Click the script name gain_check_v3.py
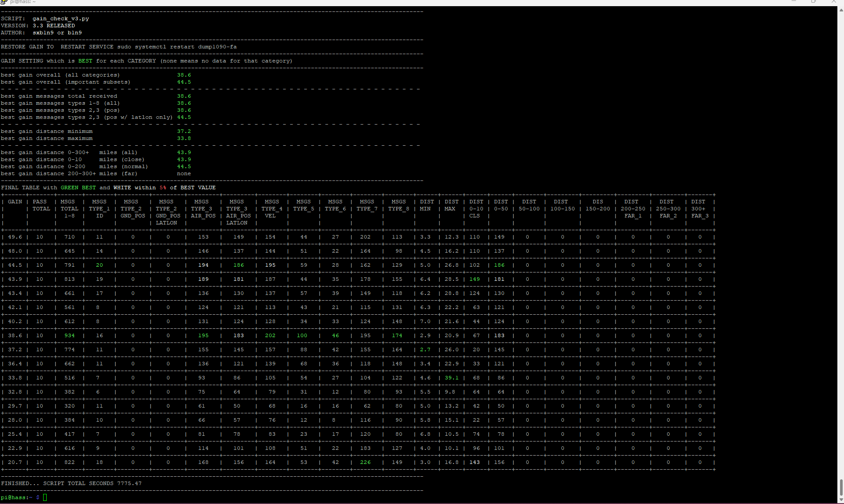Image resolution: width=844 pixels, height=504 pixels. pos(61,18)
